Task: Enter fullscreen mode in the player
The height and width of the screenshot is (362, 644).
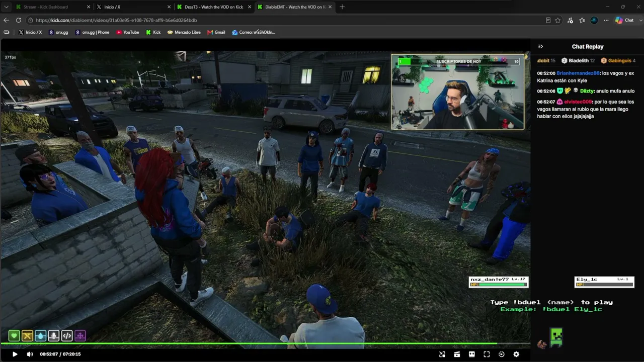Action: [487, 354]
